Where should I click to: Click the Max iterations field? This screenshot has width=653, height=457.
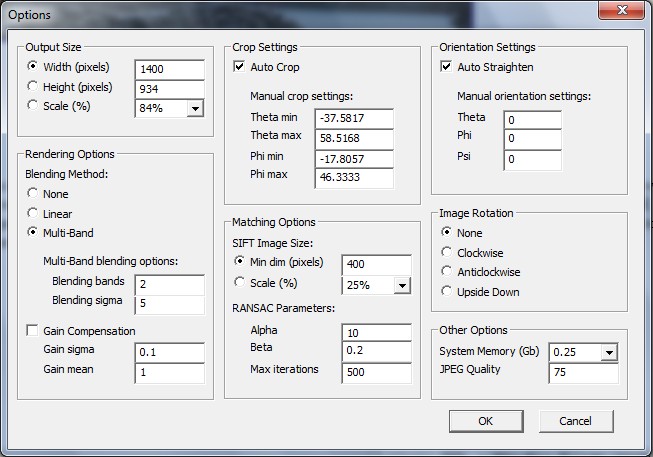377,372
